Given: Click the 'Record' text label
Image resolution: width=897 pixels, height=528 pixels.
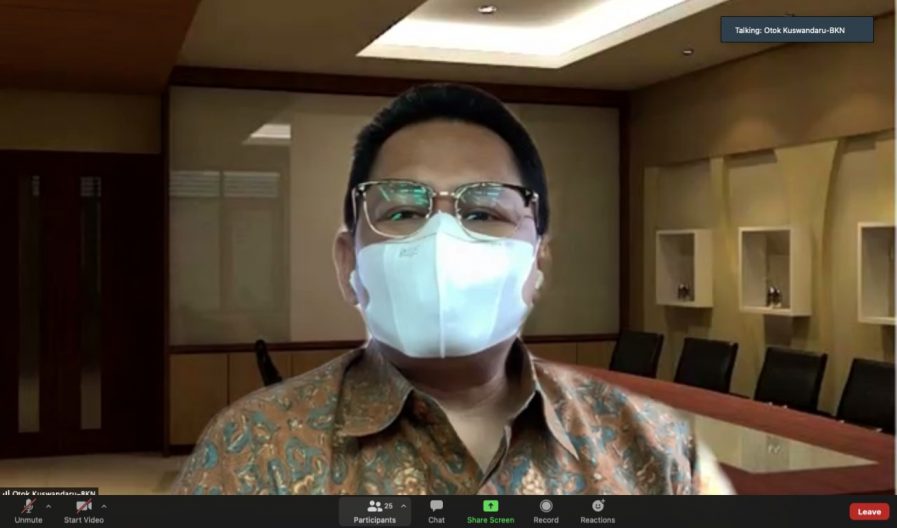Looking at the screenshot, I should [546, 520].
